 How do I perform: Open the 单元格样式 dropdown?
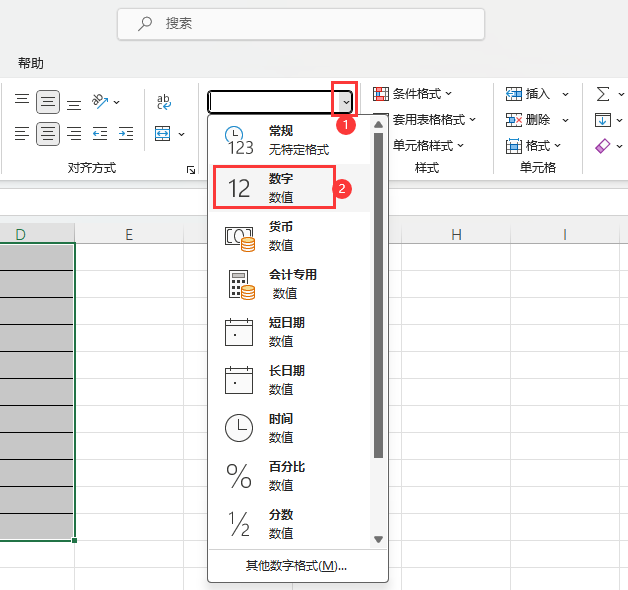[428, 145]
